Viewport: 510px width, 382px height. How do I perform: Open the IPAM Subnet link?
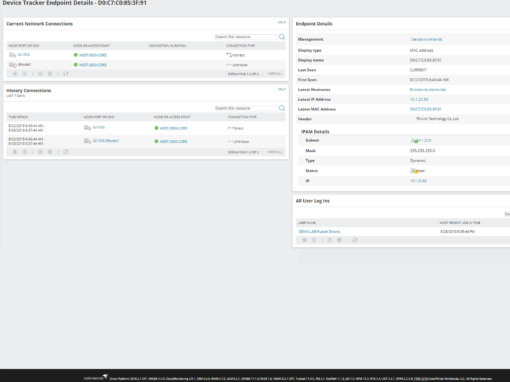424,140
